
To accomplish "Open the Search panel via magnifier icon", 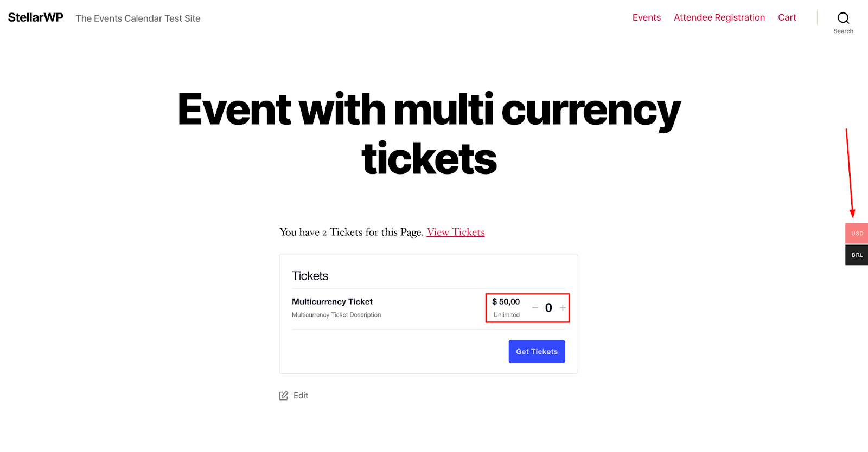I will 843,17.
